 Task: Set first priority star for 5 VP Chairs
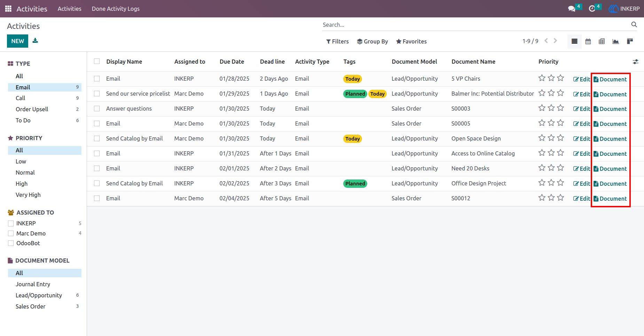pyautogui.click(x=542, y=78)
